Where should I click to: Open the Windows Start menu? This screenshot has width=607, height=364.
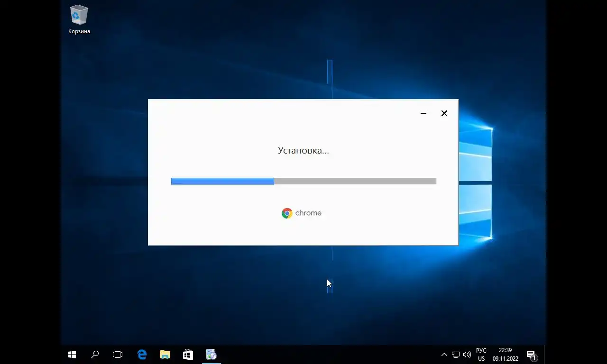pos(72,355)
